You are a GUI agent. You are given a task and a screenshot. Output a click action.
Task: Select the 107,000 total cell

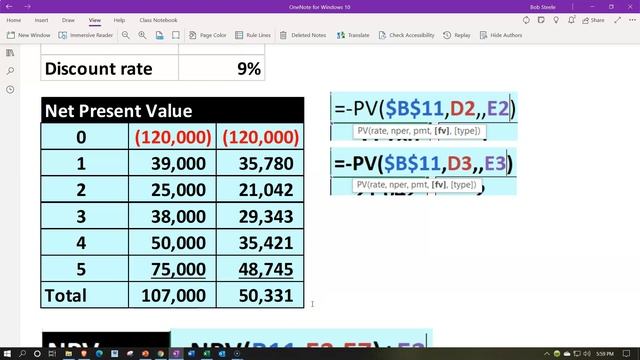tap(172, 295)
